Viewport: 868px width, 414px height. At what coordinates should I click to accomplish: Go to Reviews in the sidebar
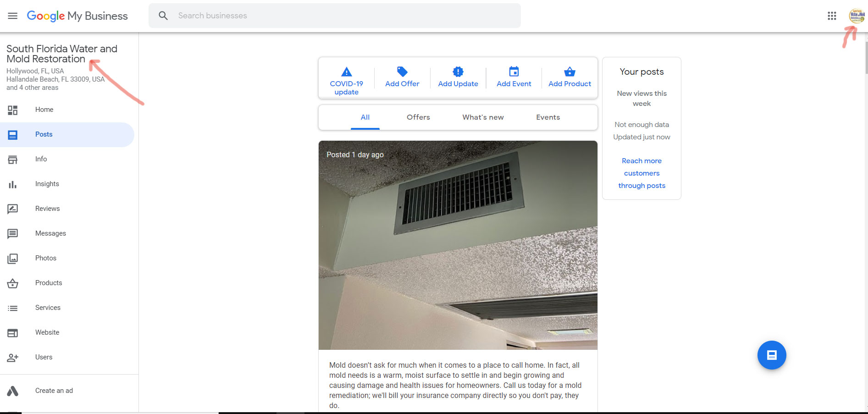[47, 209]
